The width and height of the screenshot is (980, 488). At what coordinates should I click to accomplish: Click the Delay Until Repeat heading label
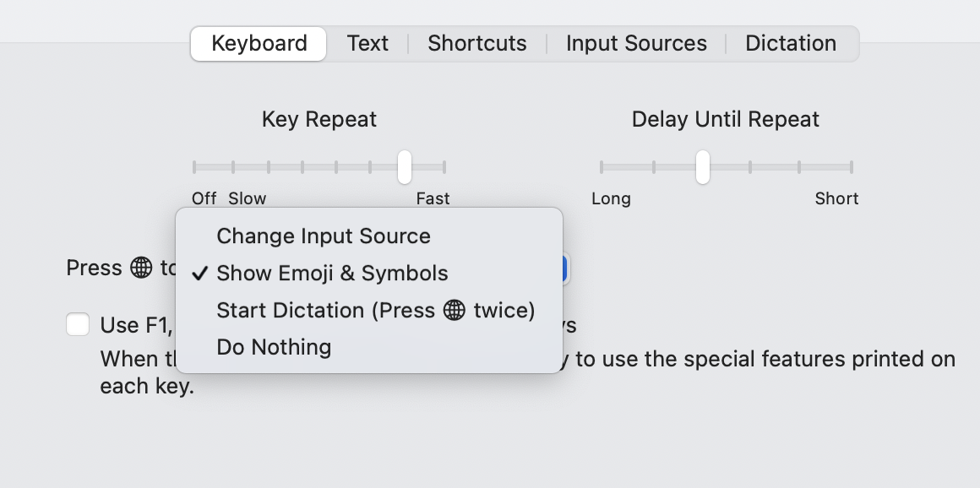(x=725, y=120)
